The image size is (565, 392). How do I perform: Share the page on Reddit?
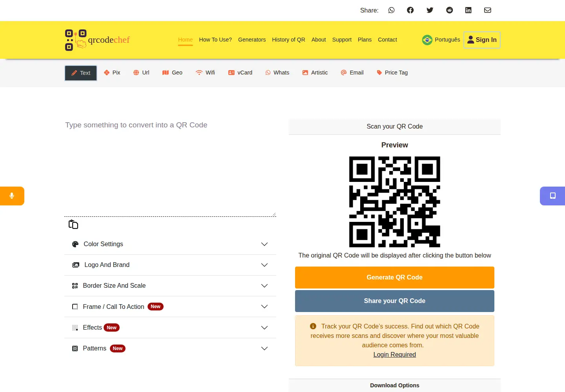click(449, 10)
